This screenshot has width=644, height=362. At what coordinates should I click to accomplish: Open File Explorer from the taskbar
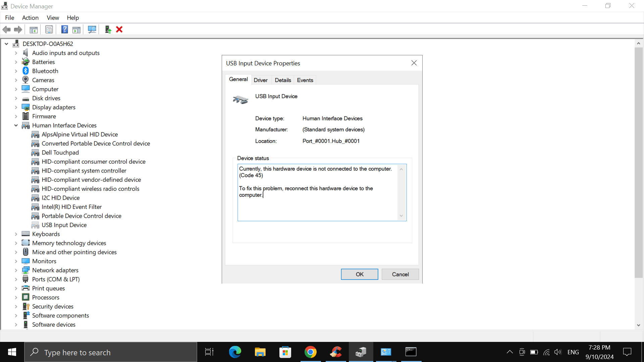tap(260, 352)
